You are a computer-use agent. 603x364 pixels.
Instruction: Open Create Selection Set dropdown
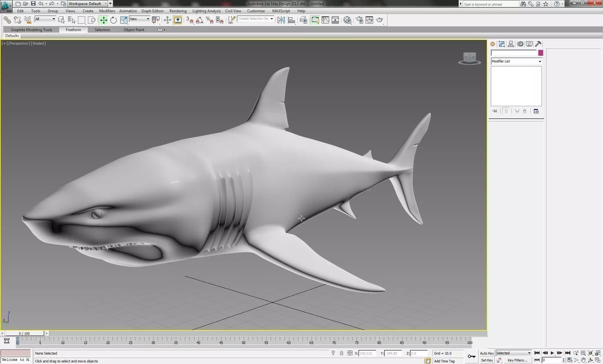(255, 19)
